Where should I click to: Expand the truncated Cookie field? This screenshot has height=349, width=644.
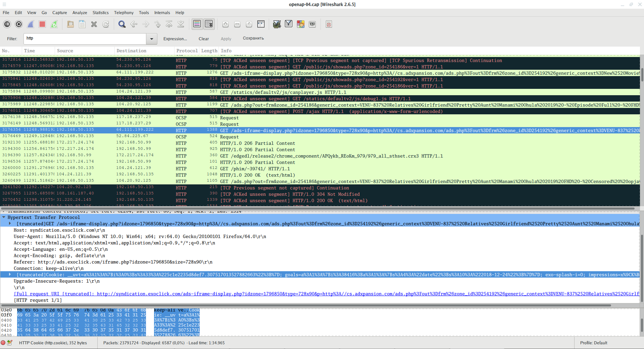click(x=10, y=275)
